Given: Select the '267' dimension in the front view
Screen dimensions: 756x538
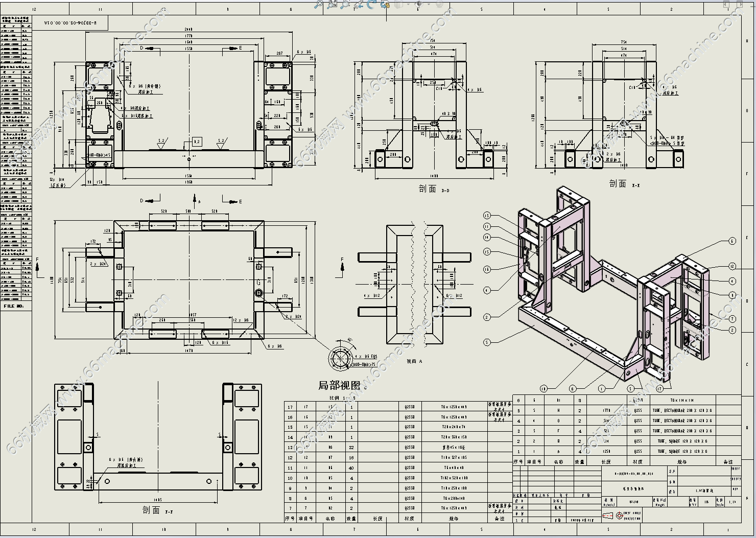Looking at the screenshot, I should [279, 53].
